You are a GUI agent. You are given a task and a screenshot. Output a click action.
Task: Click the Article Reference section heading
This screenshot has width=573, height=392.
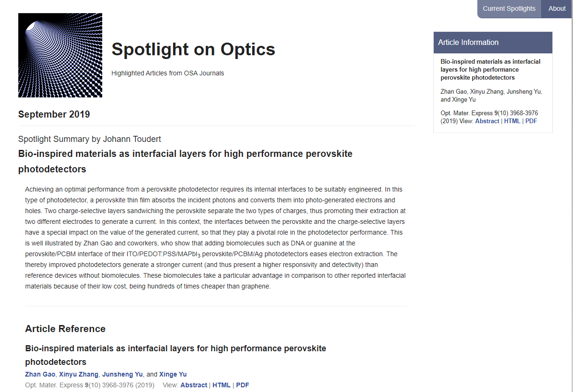65,329
